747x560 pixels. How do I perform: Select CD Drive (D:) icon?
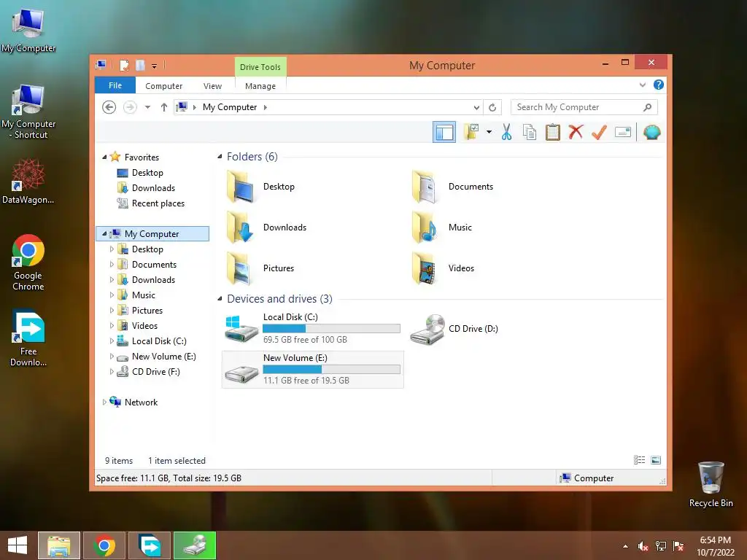[427, 329]
